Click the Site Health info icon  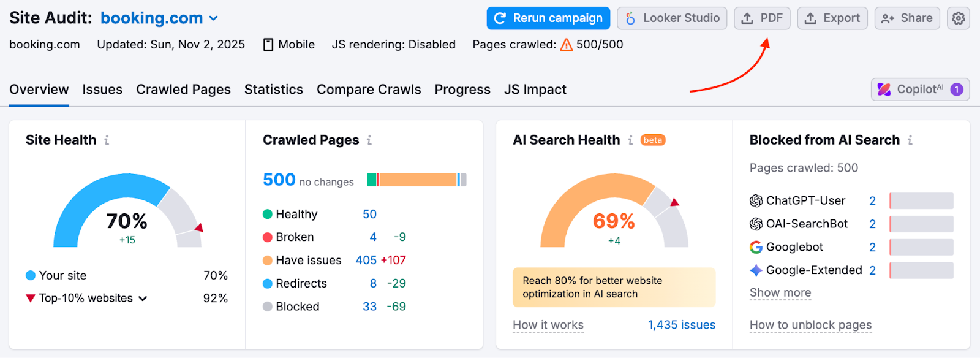pyautogui.click(x=107, y=140)
